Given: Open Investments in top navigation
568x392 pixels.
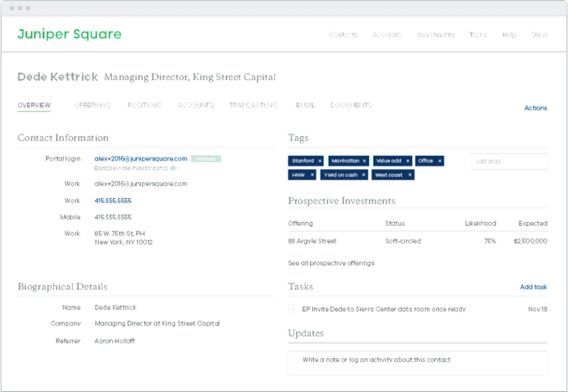Looking at the screenshot, I should [x=436, y=35].
